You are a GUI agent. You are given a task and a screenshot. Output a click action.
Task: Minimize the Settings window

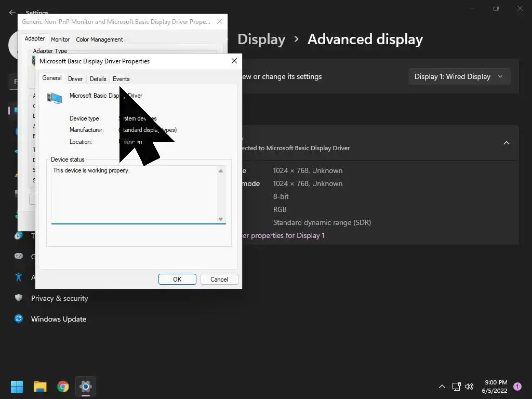click(x=472, y=8)
